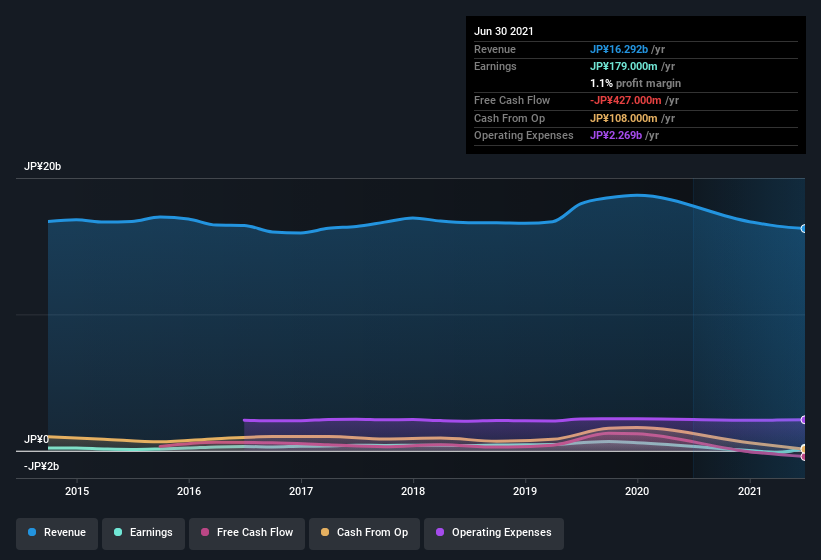Click the Free Cash Flow label in tooltip
821x560 pixels.
[x=512, y=100]
